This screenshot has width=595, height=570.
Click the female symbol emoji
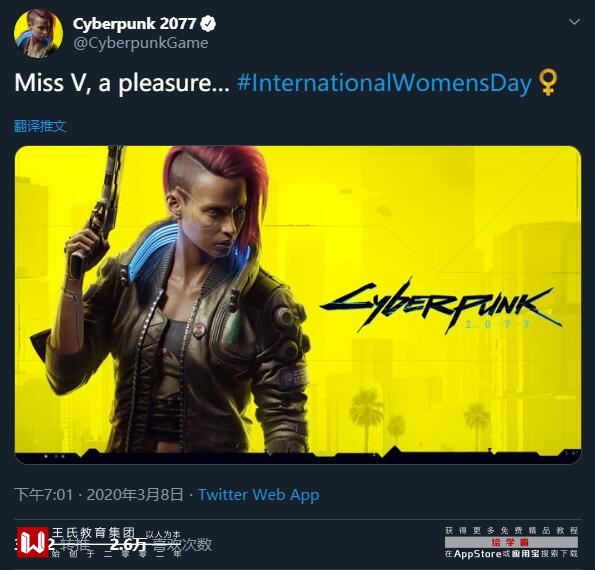[x=548, y=82]
